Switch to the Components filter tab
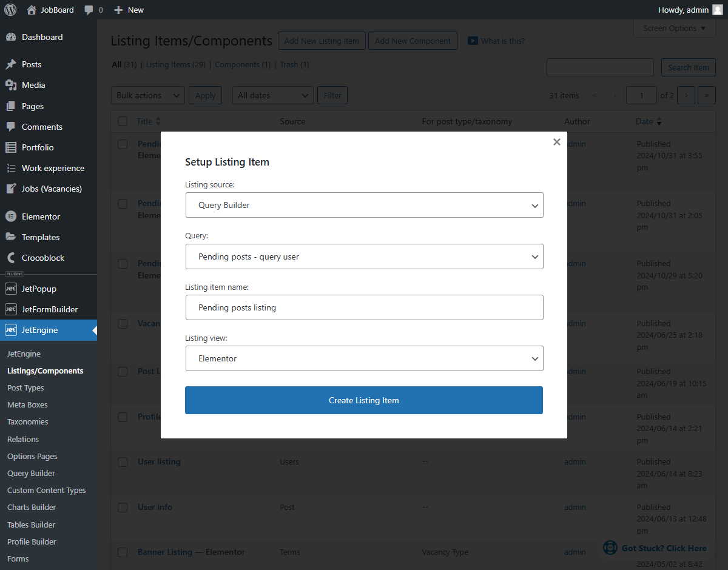The image size is (728, 570). 242,64
